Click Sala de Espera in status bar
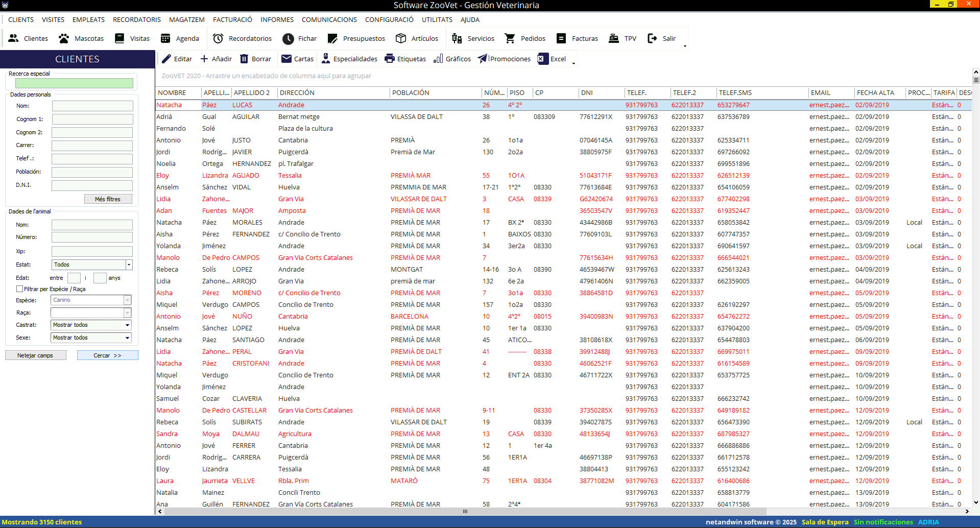980x528 pixels. pyautogui.click(x=825, y=522)
